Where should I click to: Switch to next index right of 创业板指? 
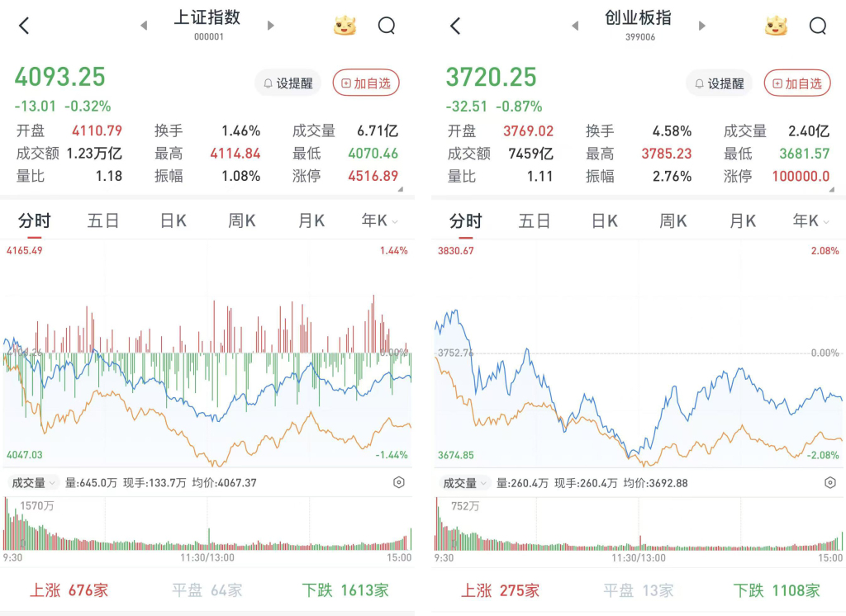point(701,26)
